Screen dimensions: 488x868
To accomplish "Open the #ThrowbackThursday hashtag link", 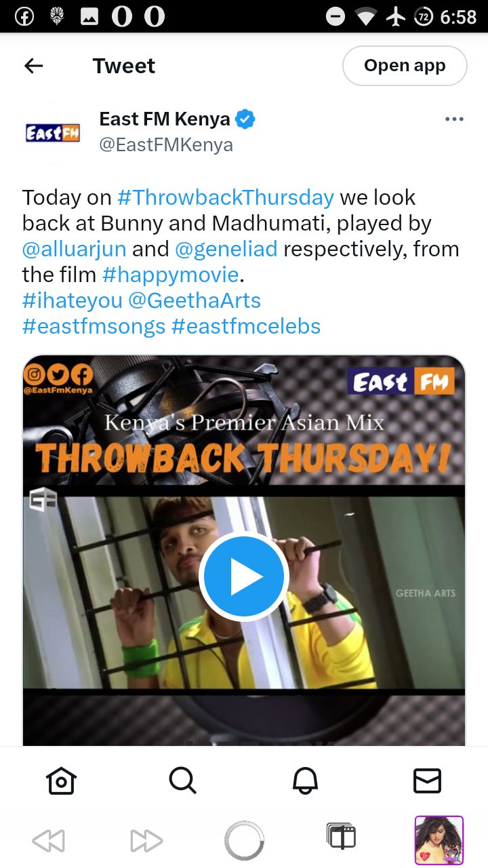I will (226, 197).
